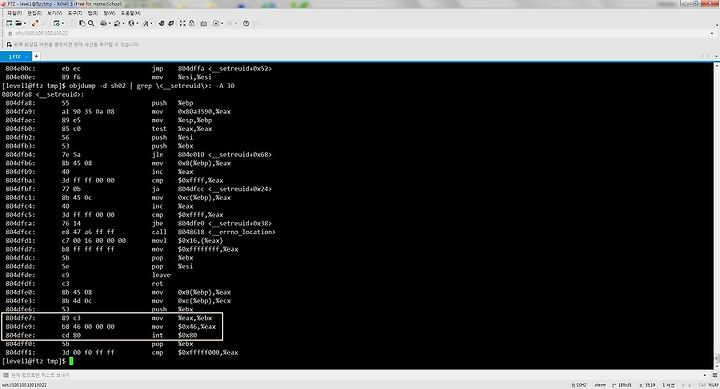This screenshot has width=720, height=389.
Task: Open the dropdown arrow beside the Open folder icon
Action: 25,23
